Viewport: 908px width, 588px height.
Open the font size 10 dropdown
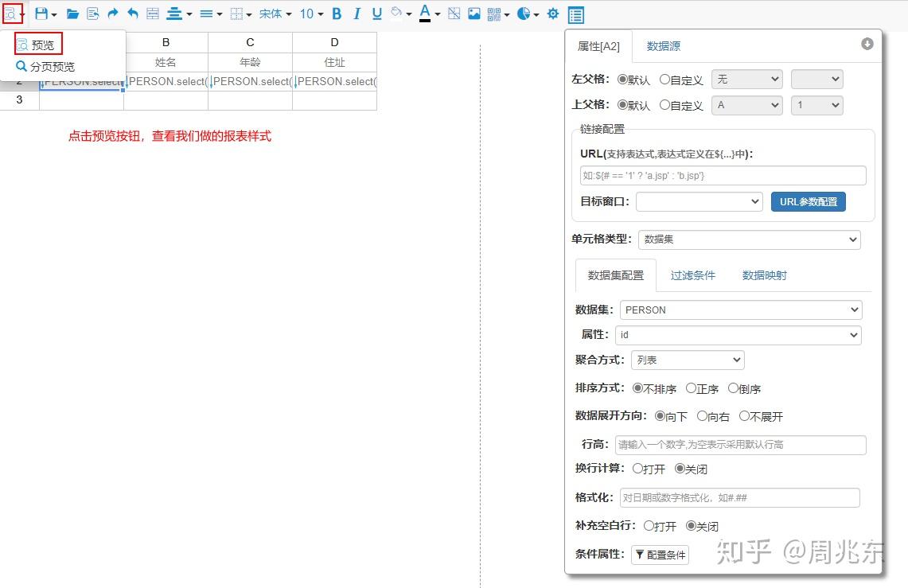(x=311, y=14)
